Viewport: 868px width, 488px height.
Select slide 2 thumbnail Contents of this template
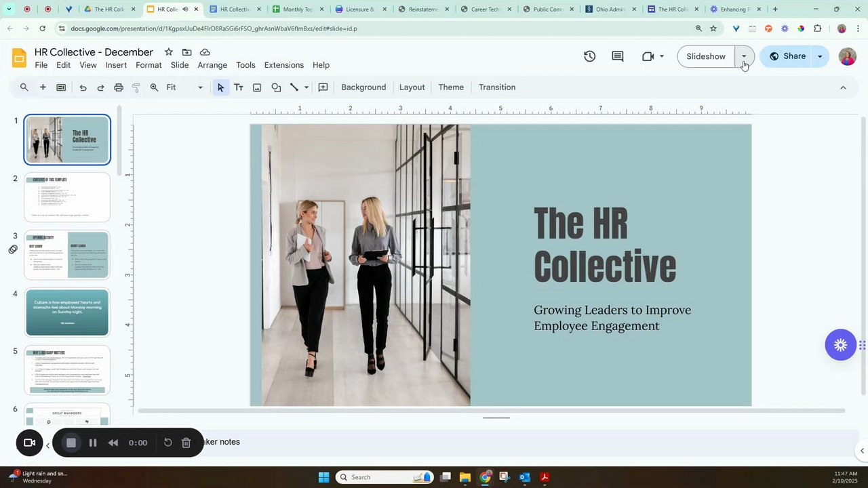point(67,197)
